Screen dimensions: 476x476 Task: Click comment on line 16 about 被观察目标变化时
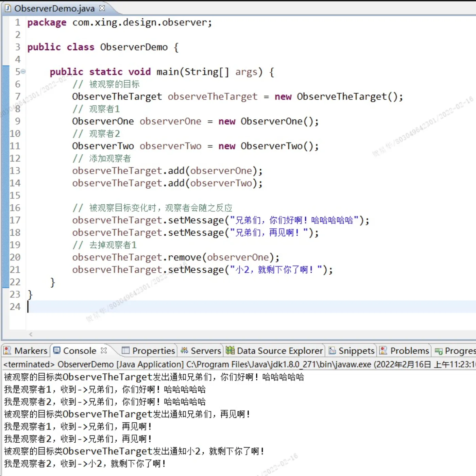tap(152, 208)
